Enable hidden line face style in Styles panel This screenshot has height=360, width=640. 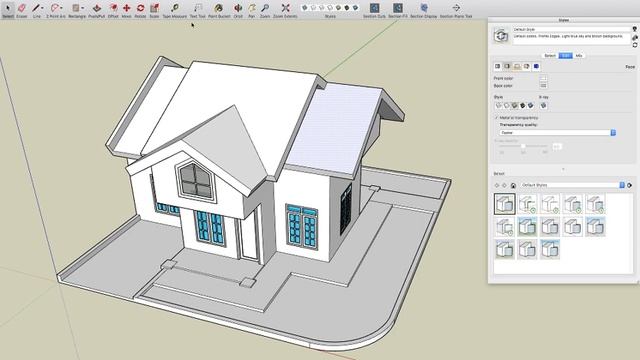pyautogui.click(x=507, y=105)
